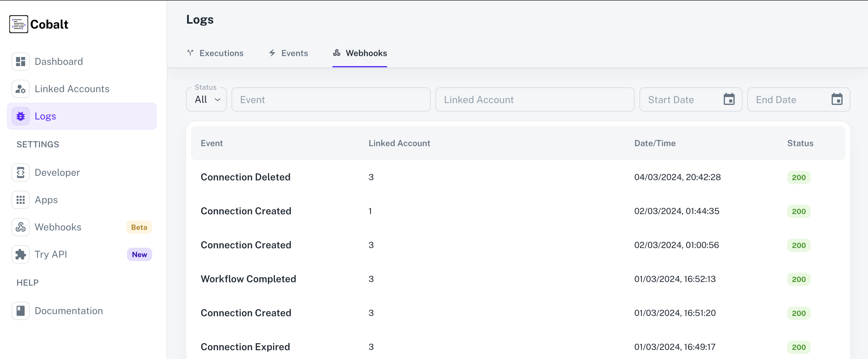The width and height of the screenshot is (868, 359).
Task: Select the Try API puzzle icon
Action: [x=20, y=254]
